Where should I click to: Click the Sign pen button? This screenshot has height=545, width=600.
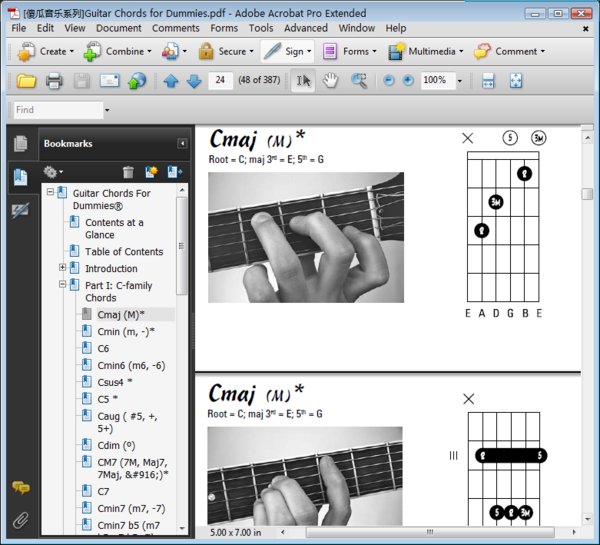(x=287, y=51)
